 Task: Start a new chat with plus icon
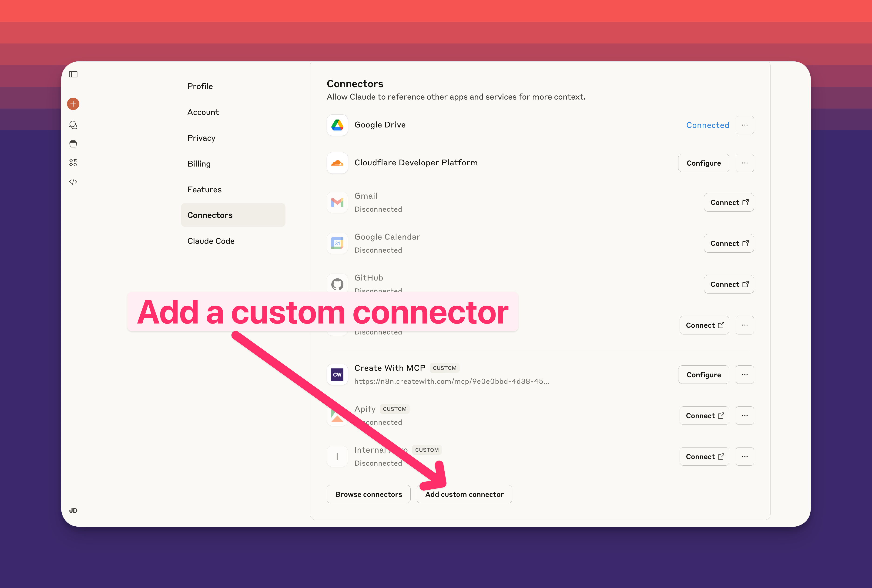(x=73, y=104)
